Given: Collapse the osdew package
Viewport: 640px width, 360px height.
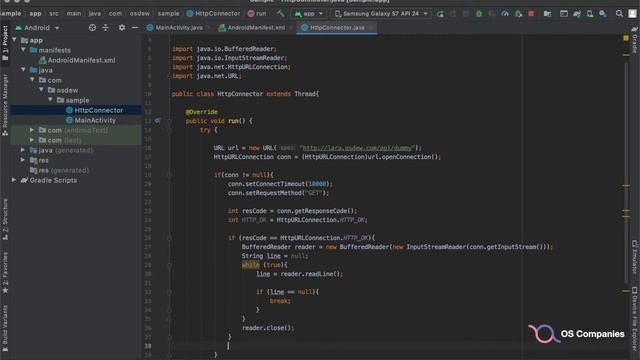Looking at the screenshot, I should pos(41,90).
